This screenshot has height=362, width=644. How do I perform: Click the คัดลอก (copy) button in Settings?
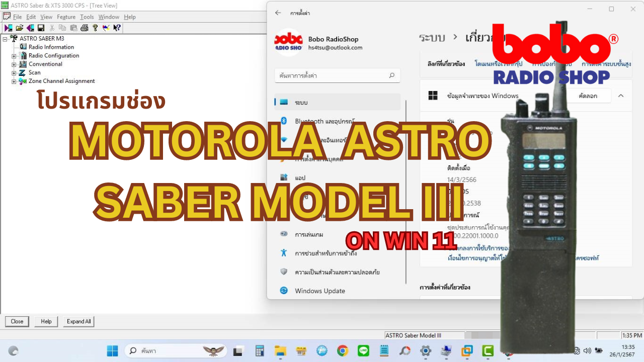coord(588,96)
